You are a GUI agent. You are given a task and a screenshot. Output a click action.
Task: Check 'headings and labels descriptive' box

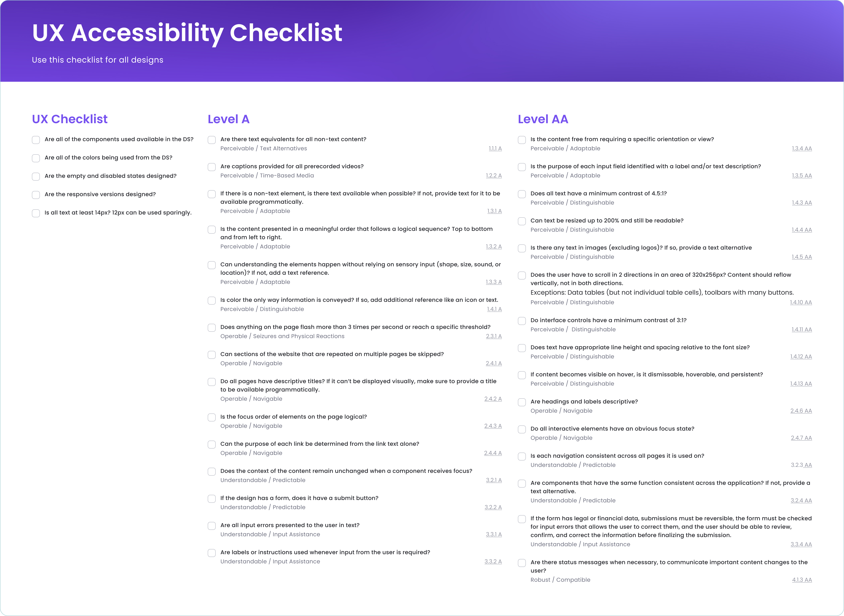[522, 402]
